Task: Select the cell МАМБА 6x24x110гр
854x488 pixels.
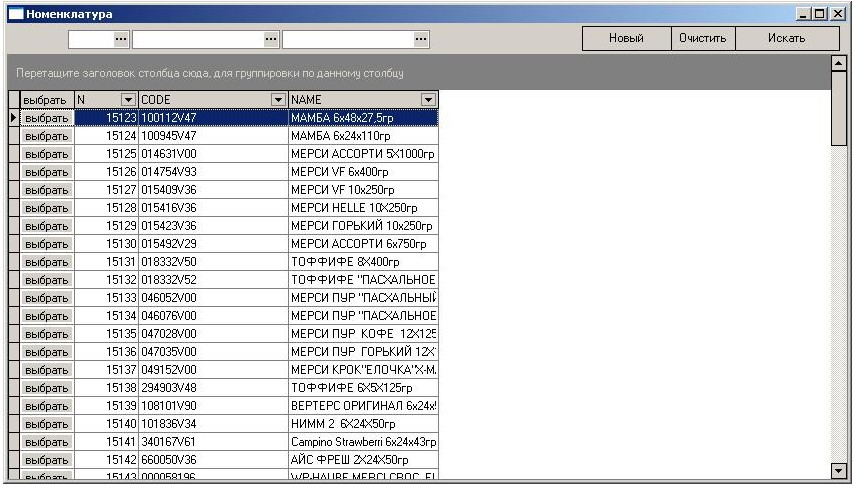Action: pyautogui.click(x=362, y=136)
